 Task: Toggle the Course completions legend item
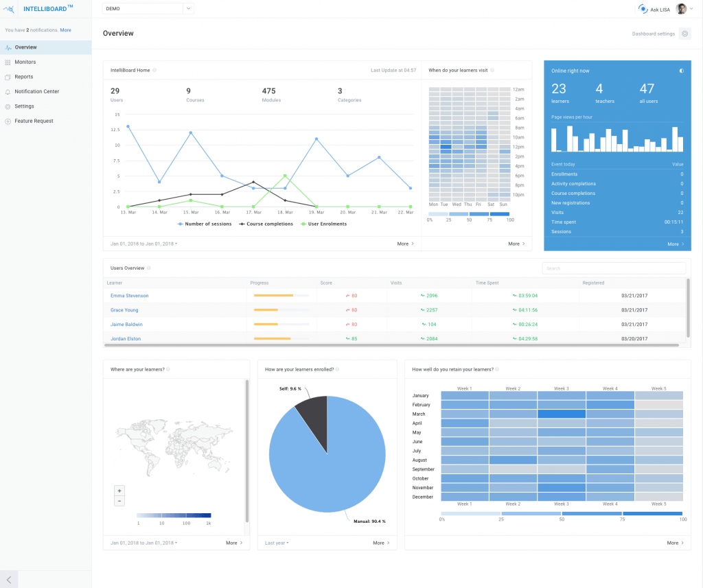[x=268, y=224]
